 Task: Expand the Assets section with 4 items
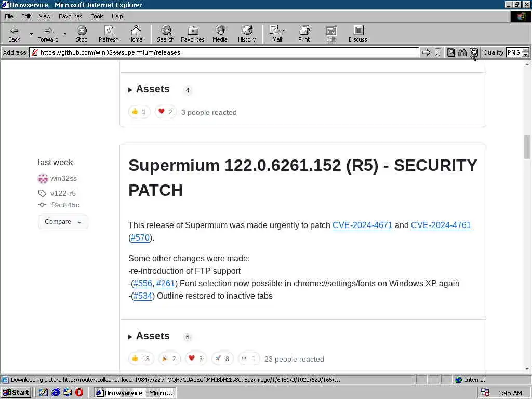[149, 89]
